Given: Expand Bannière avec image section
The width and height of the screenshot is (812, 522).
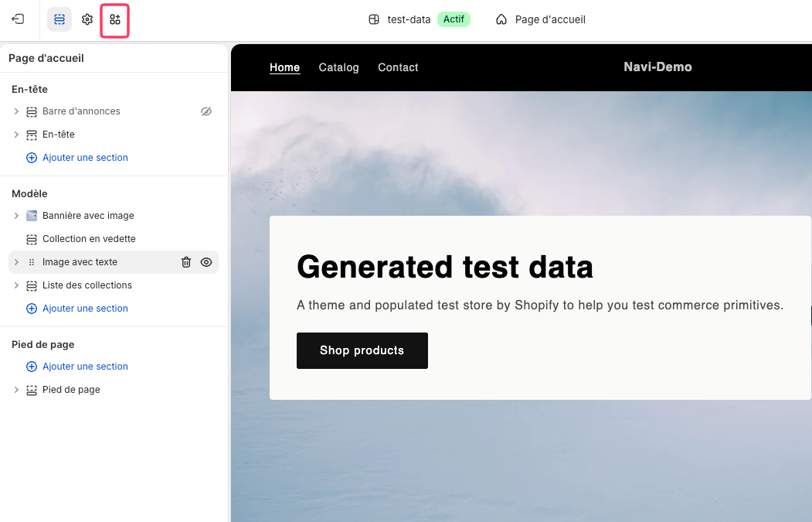Looking at the screenshot, I should coord(16,216).
